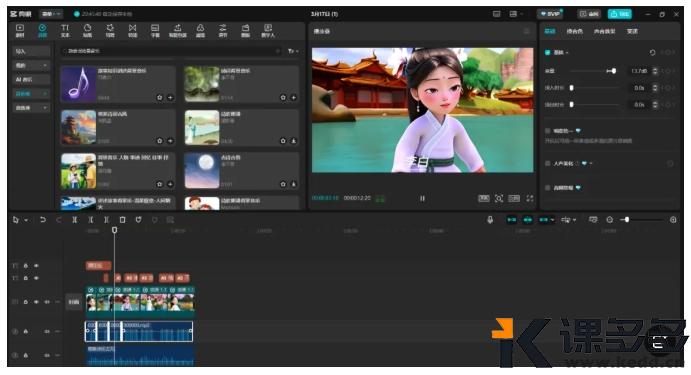Image resolution: width=691 pixels, height=375 pixels.
Task: Click the Cover button on video track
Action: coord(74,302)
